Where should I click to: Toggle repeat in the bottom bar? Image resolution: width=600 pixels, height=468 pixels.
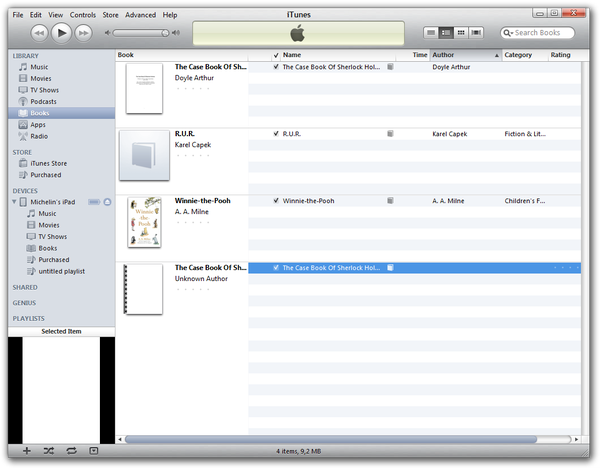[72, 451]
